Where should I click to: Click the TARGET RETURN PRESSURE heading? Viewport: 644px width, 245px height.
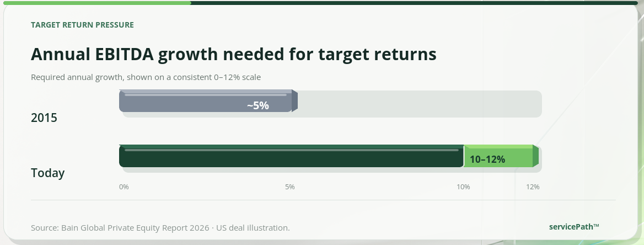point(82,25)
